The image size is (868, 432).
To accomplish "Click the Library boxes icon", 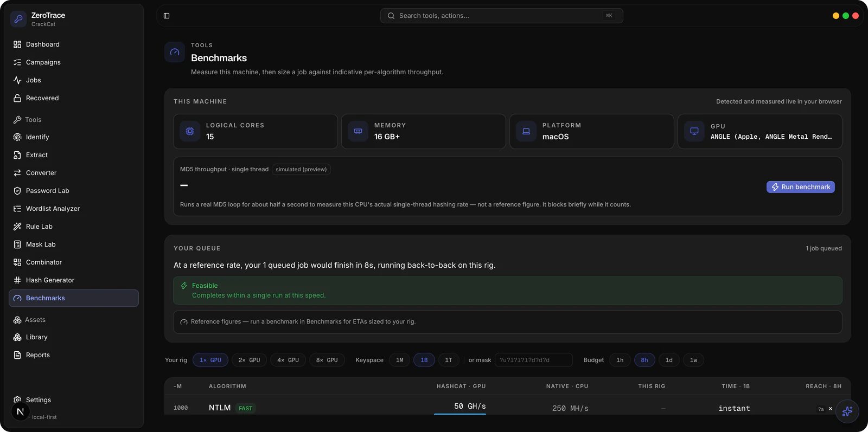I will (17, 337).
